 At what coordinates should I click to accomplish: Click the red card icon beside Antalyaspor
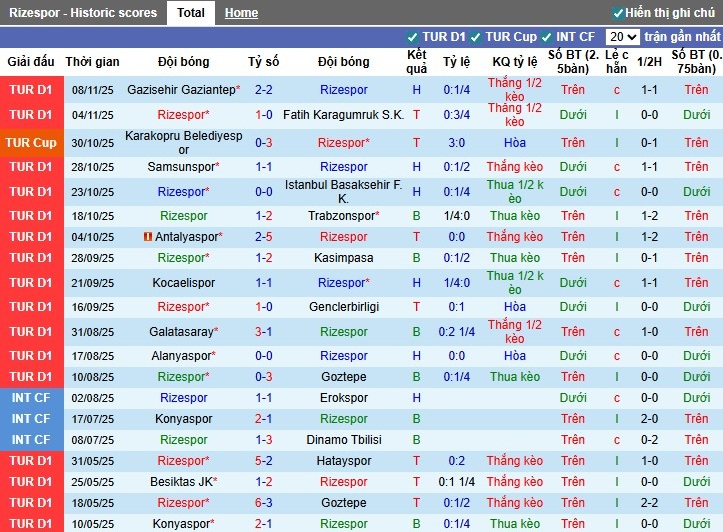(x=148, y=237)
